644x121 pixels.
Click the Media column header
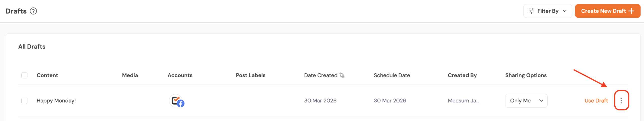130,75
